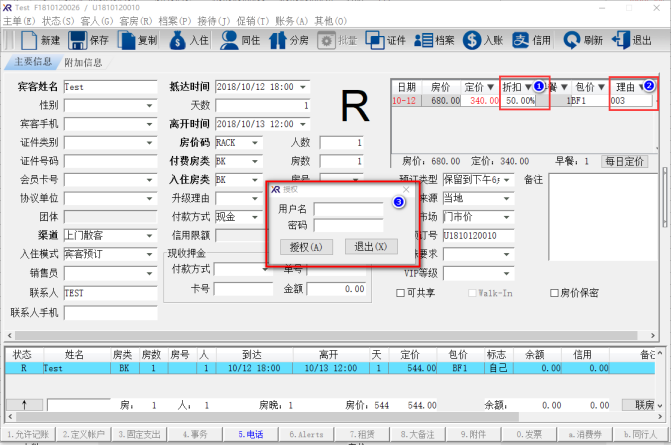Image resolution: width=672 pixels, height=445 pixels.
Task: Open the 客房(R) menu
Action: [x=136, y=21]
